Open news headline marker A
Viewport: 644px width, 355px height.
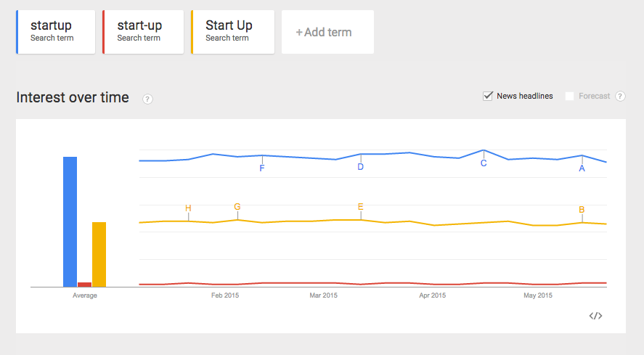point(582,168)
